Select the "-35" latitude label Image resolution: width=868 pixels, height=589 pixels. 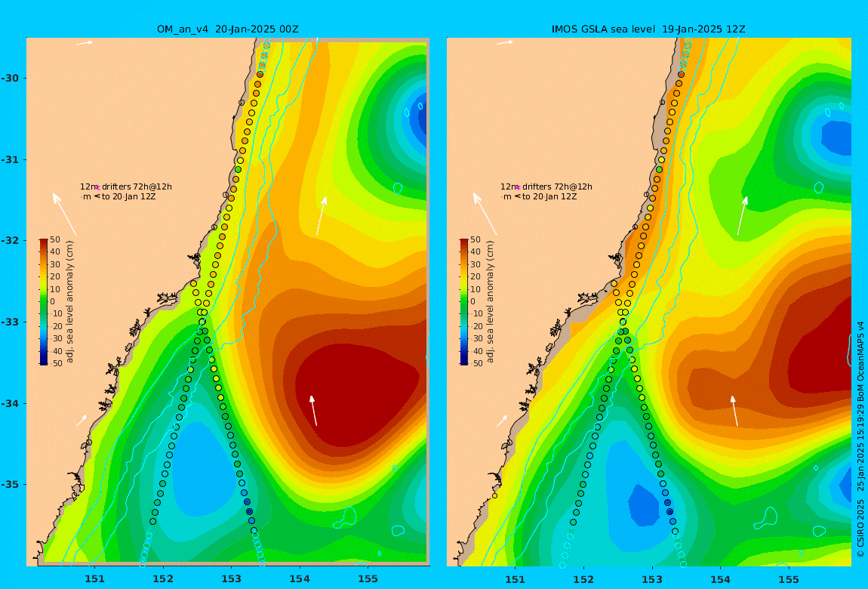(x=9, y=484)
